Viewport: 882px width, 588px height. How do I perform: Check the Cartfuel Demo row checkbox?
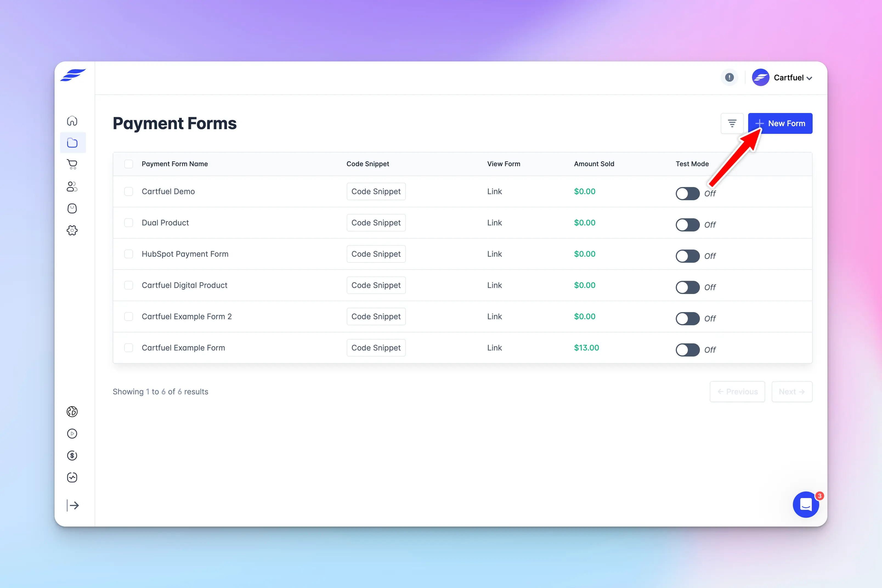(129, 191)
